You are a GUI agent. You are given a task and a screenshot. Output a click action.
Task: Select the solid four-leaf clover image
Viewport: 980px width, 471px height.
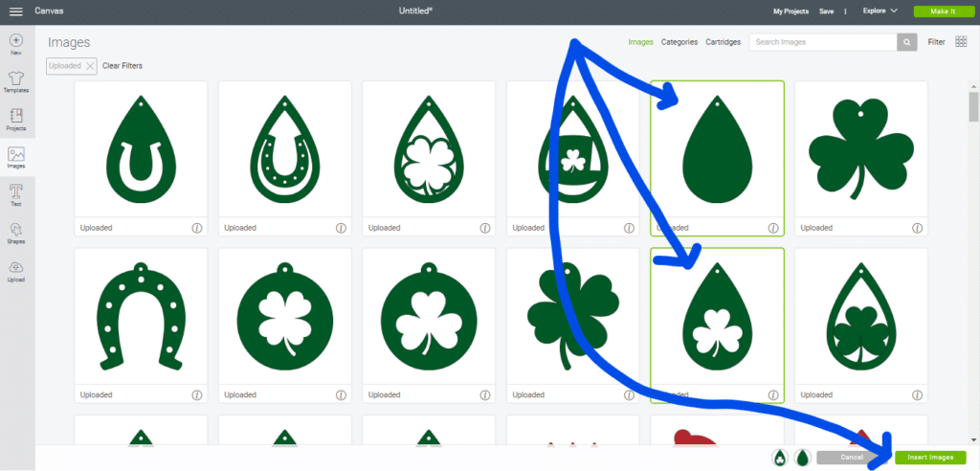(573, 317)
